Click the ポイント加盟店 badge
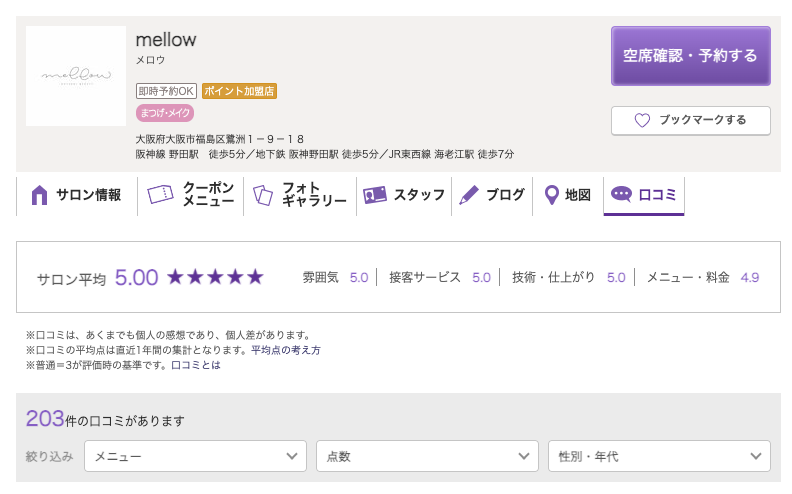792x494 pixels. 239,91
